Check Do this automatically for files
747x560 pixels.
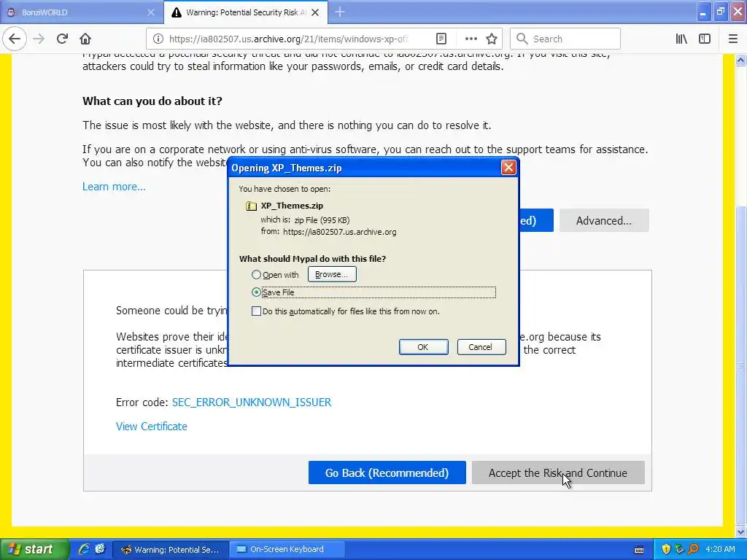tap(256, 311)
